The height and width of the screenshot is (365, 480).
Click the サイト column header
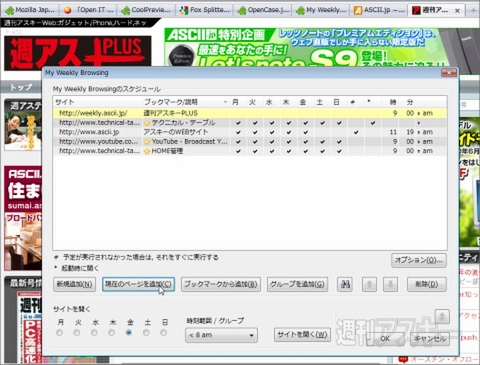point(97,102)
